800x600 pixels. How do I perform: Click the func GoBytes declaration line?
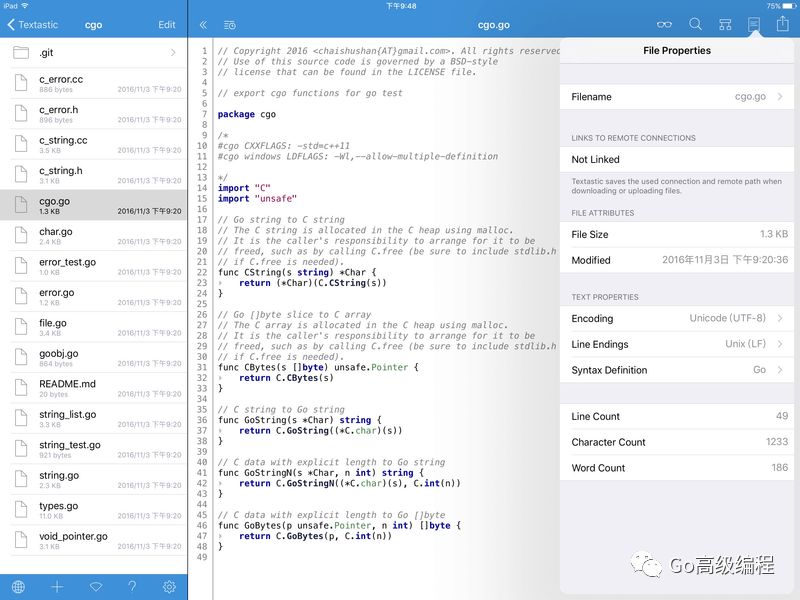339,526
